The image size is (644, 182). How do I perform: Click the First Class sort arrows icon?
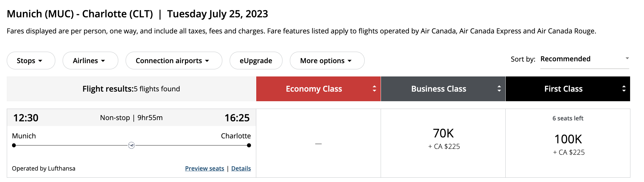624,89
